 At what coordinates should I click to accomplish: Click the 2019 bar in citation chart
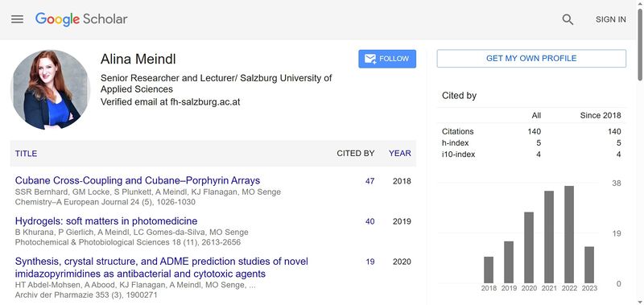509,262
